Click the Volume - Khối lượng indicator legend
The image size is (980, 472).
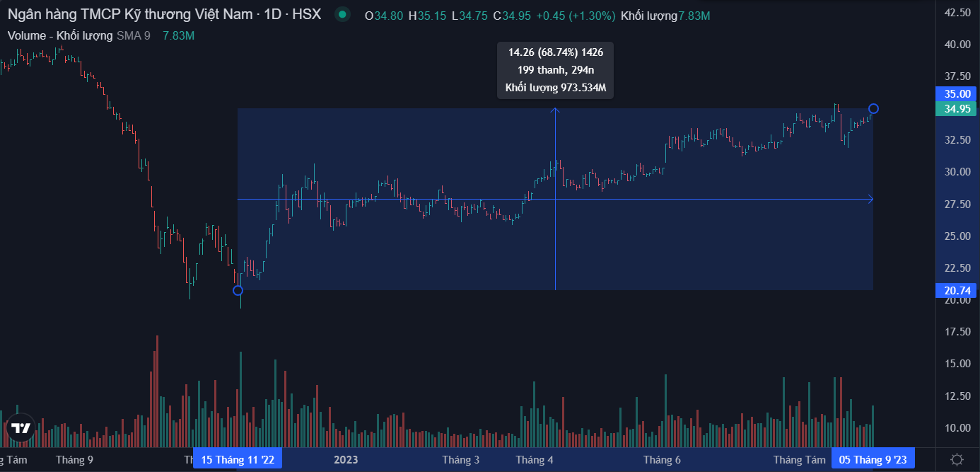click(60, 35)
